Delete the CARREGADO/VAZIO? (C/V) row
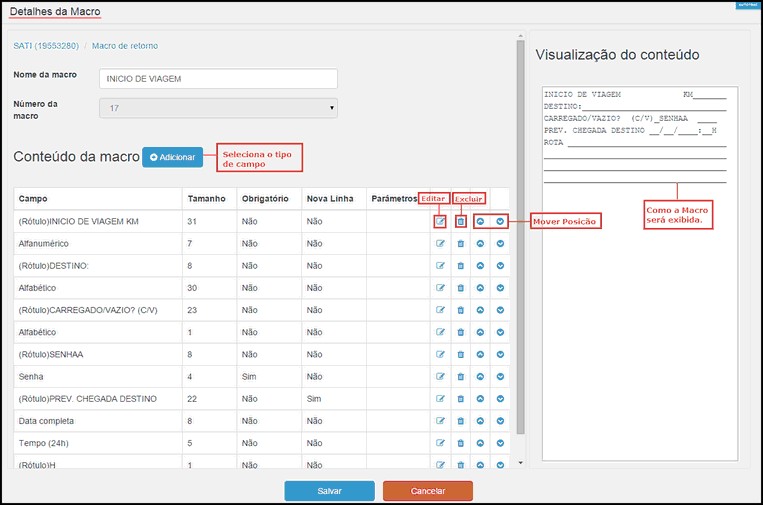763x505 pixels. [x=460, y=310]
